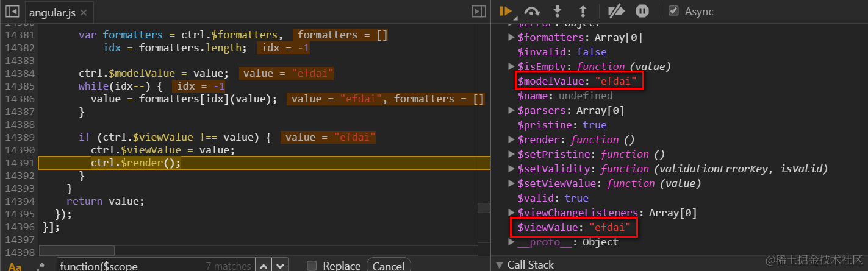Viewport: 868px width, 271px height.
Task: Step over next function call
Action: coord(532,11)
